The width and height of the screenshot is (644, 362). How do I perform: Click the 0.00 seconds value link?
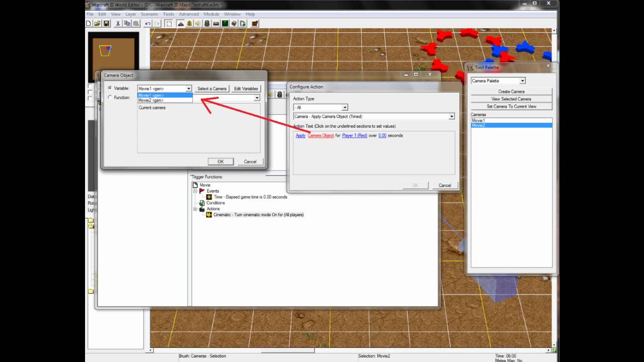point(382,135)
